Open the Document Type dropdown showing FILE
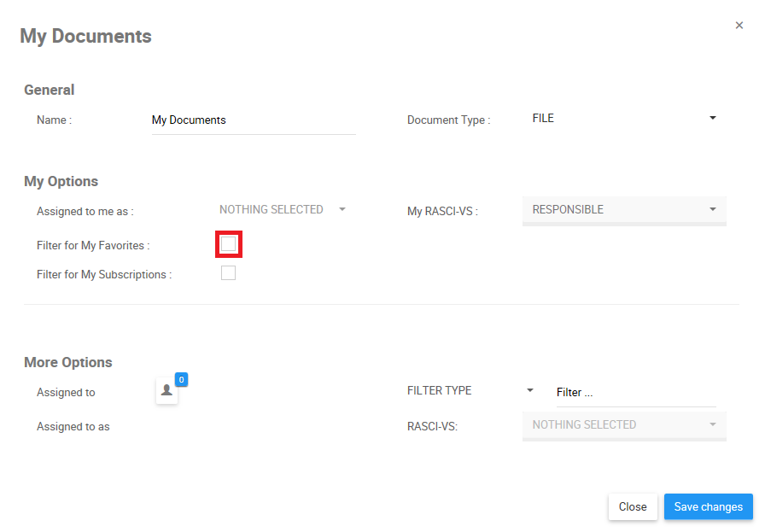The height and width of the screenshot is (532, 765). [623, 119]
